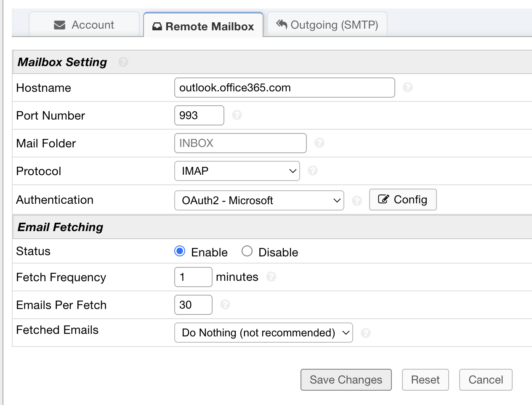
Task: Click help icon beside Authentication dropdown
Action: [357, 201]
